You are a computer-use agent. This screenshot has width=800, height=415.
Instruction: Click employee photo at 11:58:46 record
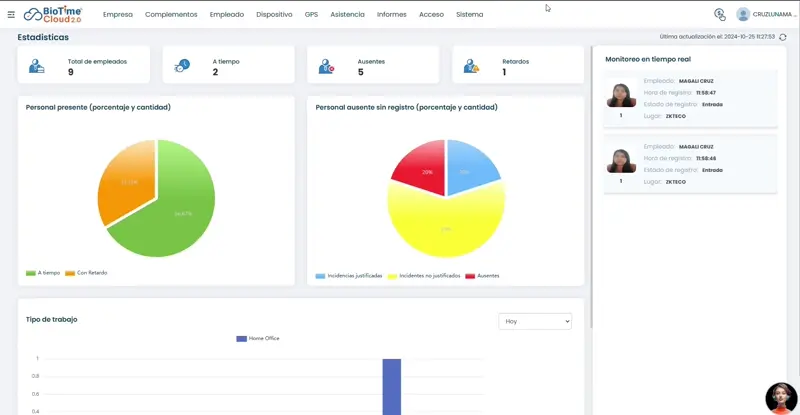(621, 161)
